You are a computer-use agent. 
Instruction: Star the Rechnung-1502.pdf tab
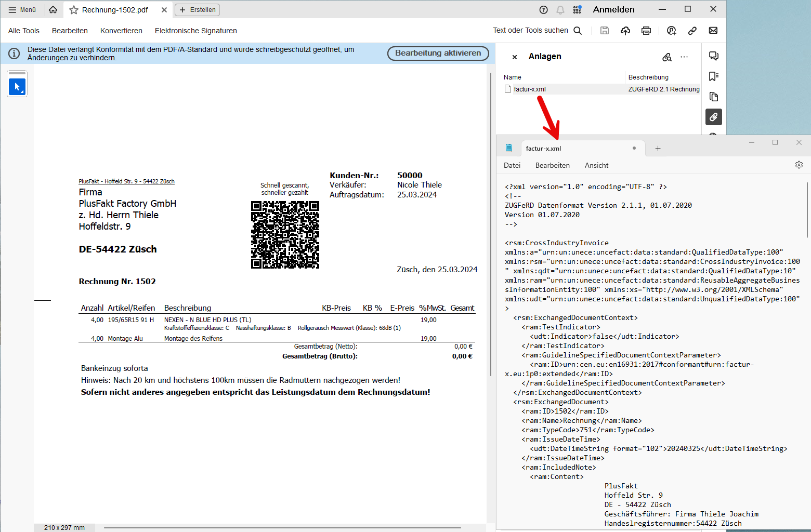[x=74, y=10]
